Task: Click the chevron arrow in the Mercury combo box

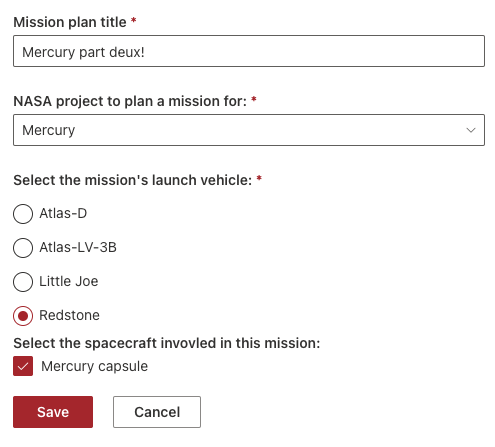Action: coord(471,130)
